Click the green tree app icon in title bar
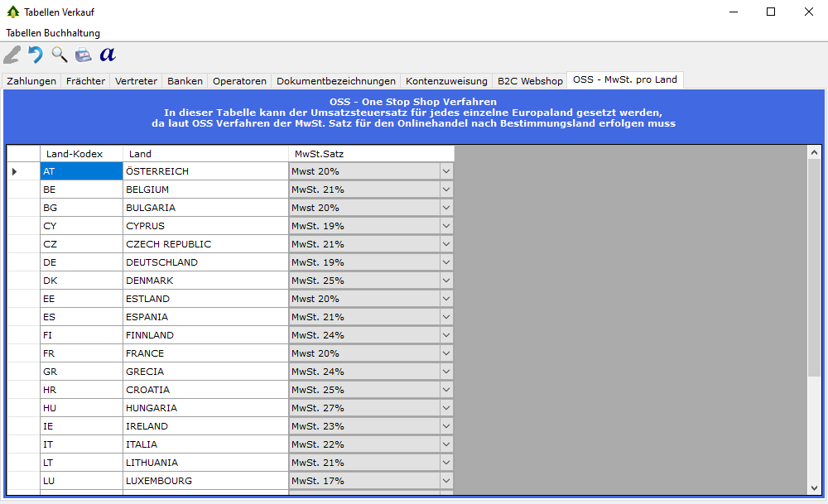The width and height of the screenshot is (828, 504). point(12,12)
